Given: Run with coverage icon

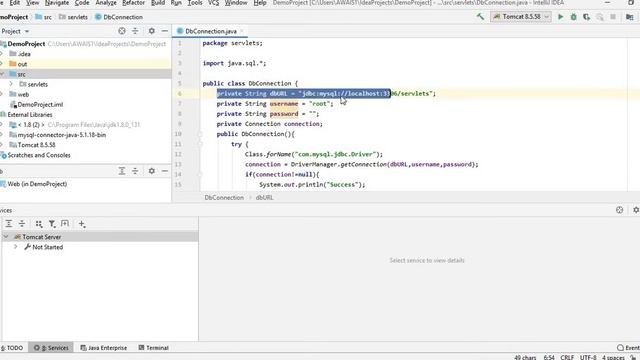Looking at the screenshot, I should [x=587, y=17].
